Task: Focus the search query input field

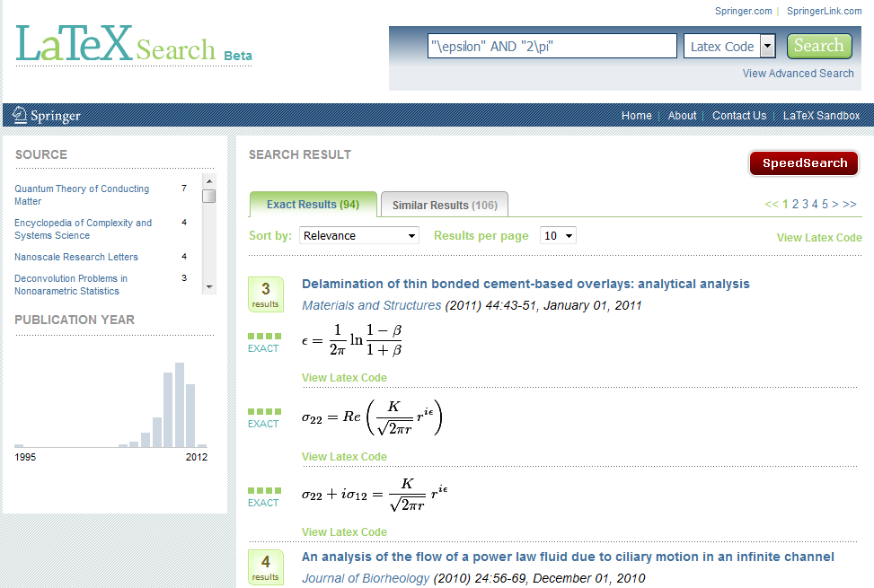Action: [x=552, y=46]
